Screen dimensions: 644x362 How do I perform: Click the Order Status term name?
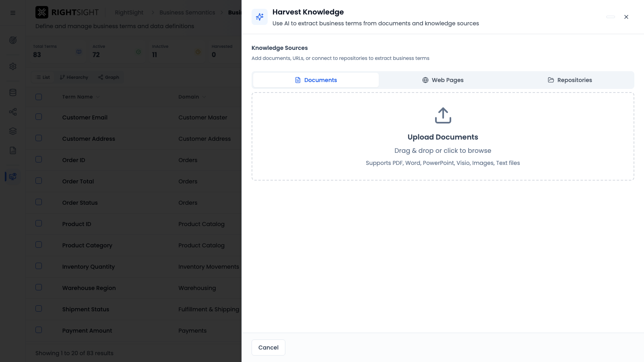(80, 203)
